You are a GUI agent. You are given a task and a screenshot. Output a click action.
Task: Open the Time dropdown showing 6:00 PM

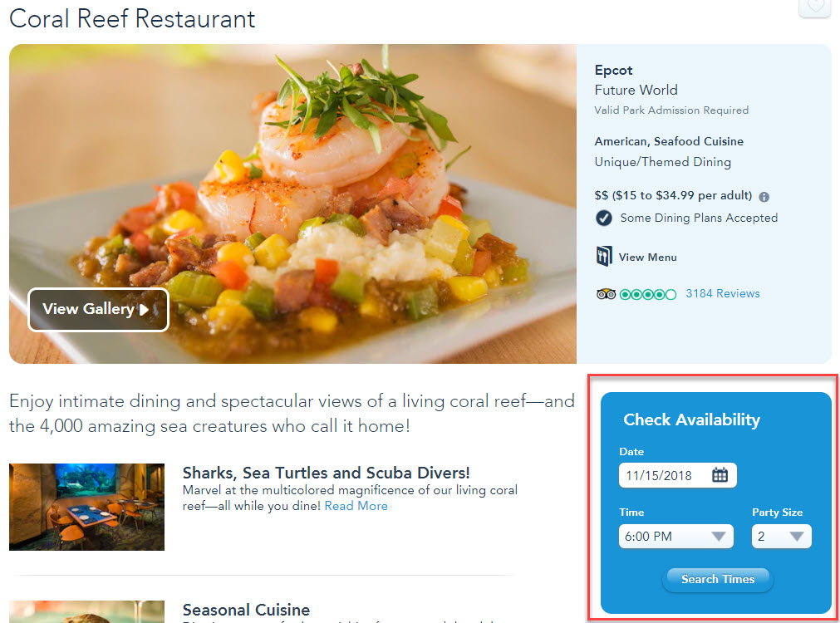click(x=675, y=537)
